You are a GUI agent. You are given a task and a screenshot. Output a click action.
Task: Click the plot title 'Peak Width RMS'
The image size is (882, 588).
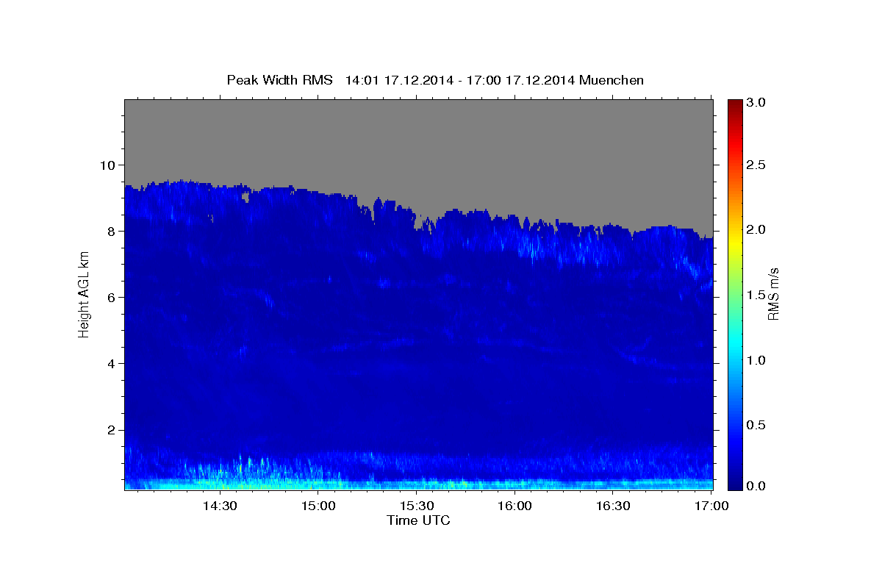tap(279, 80)
